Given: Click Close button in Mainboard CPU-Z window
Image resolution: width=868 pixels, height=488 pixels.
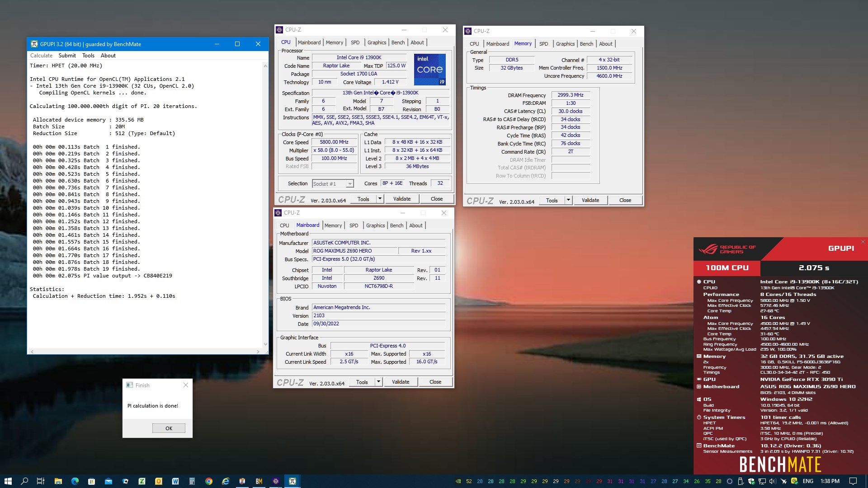Looking at the screenshot, I should click(435, 382).
